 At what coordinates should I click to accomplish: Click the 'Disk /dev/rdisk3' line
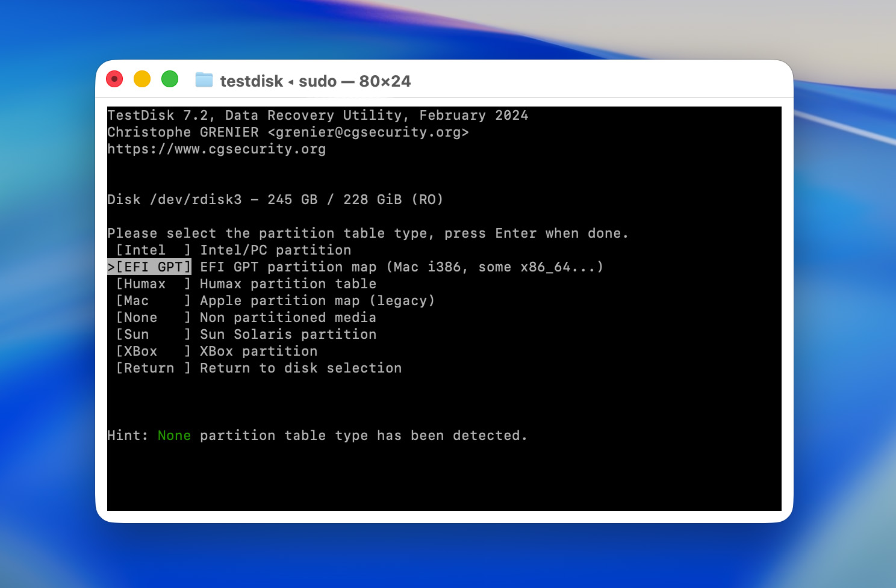[275, 200]
